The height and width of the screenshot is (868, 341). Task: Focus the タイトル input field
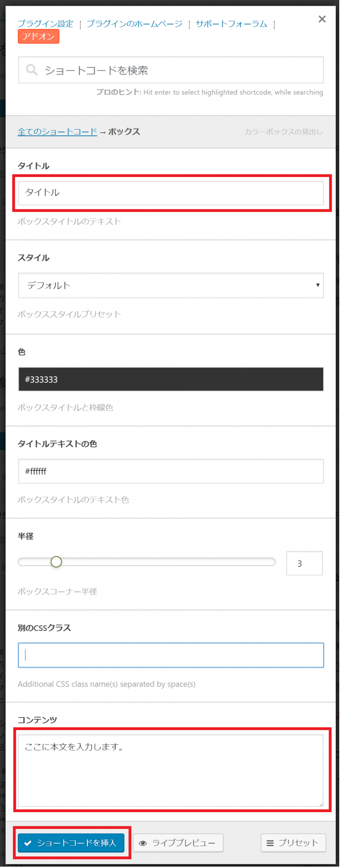pyautogui.click(x=170, y=193)
